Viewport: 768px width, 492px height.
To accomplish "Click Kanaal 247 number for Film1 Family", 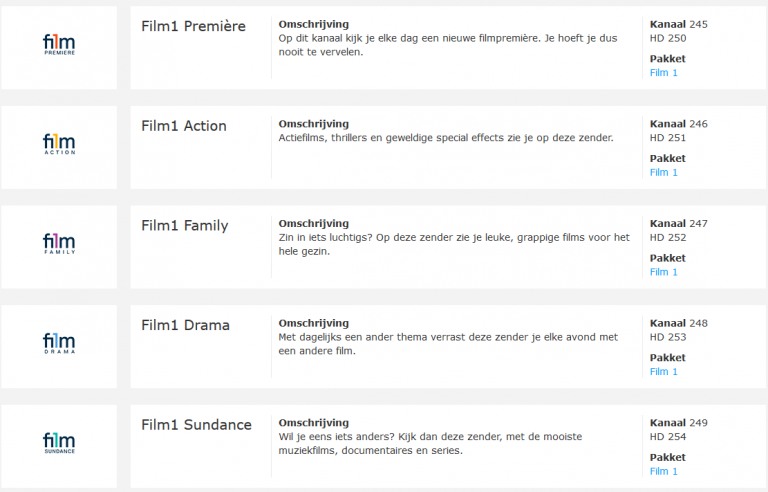I will point(697,224).
